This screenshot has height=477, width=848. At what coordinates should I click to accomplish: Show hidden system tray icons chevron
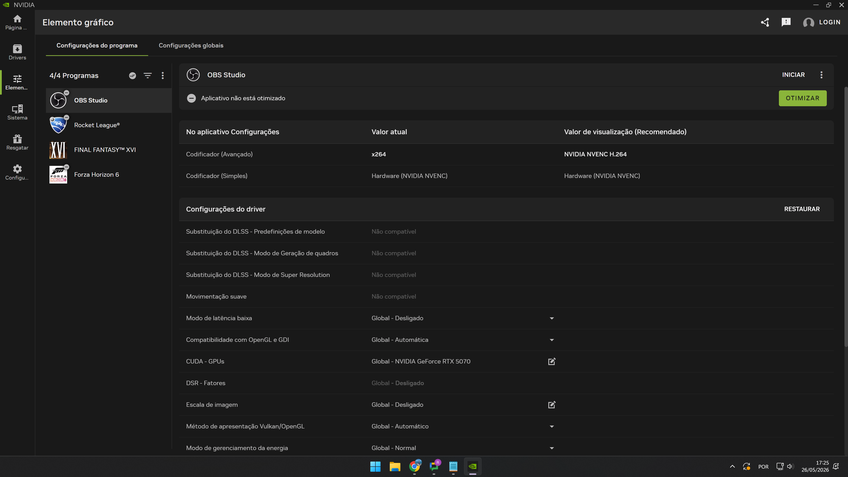click(732, 466)
